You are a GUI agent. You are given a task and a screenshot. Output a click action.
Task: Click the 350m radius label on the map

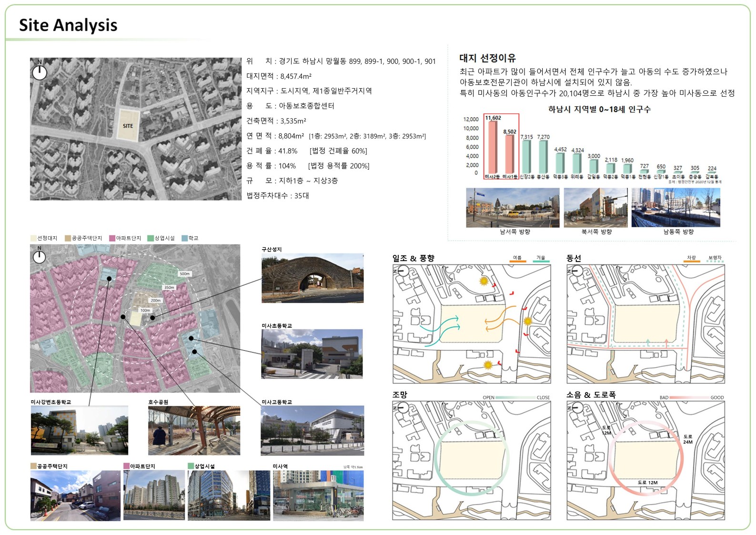click(x=169, y=288)
